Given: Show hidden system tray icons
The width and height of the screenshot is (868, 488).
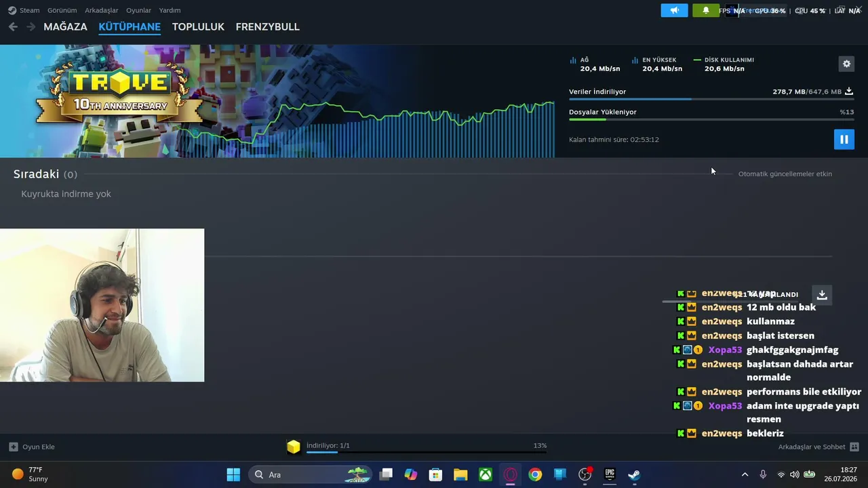Looking at the screenshot, I should coord(745,474).
